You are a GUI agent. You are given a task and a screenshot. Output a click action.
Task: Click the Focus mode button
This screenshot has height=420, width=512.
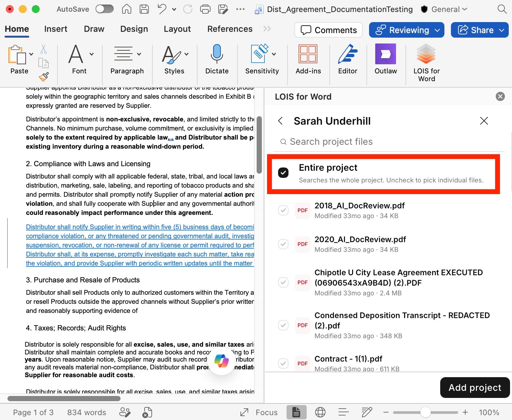click(x=259, y=412)
